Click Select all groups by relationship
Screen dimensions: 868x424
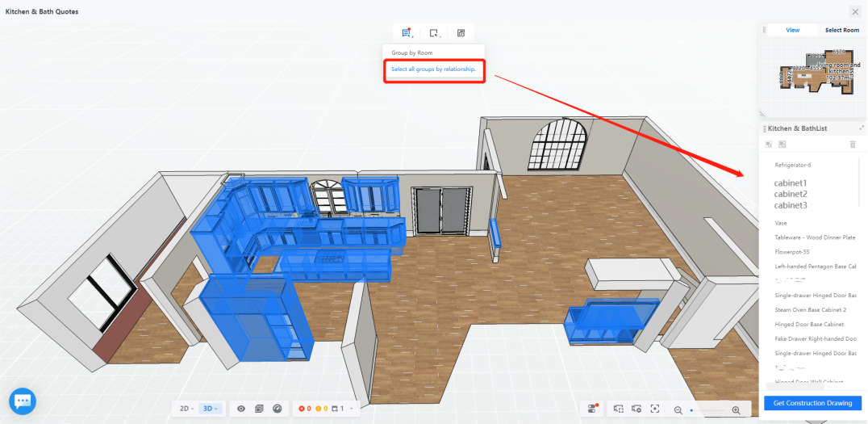click(433, 69)
